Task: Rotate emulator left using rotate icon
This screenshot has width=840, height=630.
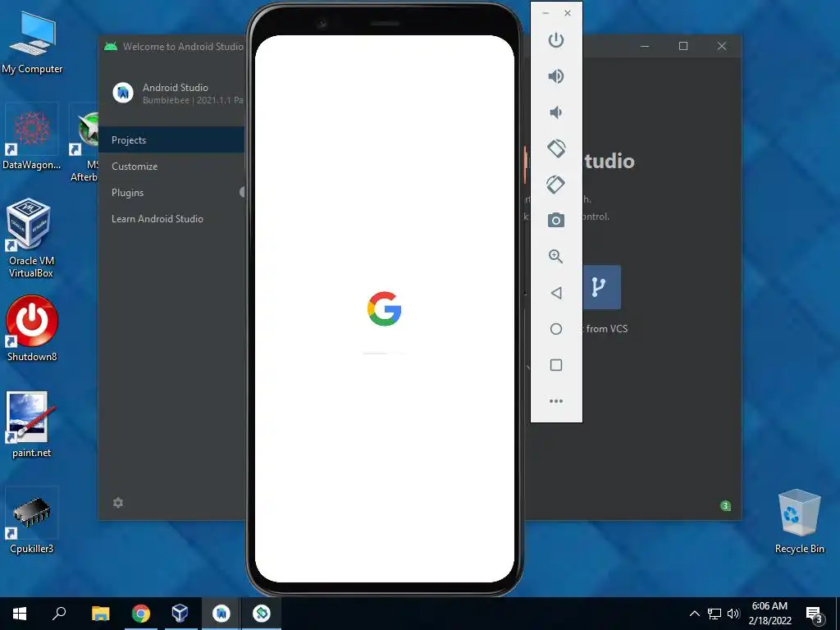Action: tap(556, 148)
